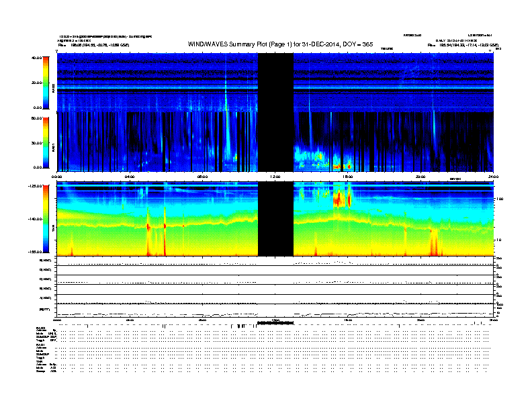Click the black data gap in the TNR spectrogram
Image resolution: width=532 pixels, height=411 pixels.
pyautogui.click(x=275, y=219)
